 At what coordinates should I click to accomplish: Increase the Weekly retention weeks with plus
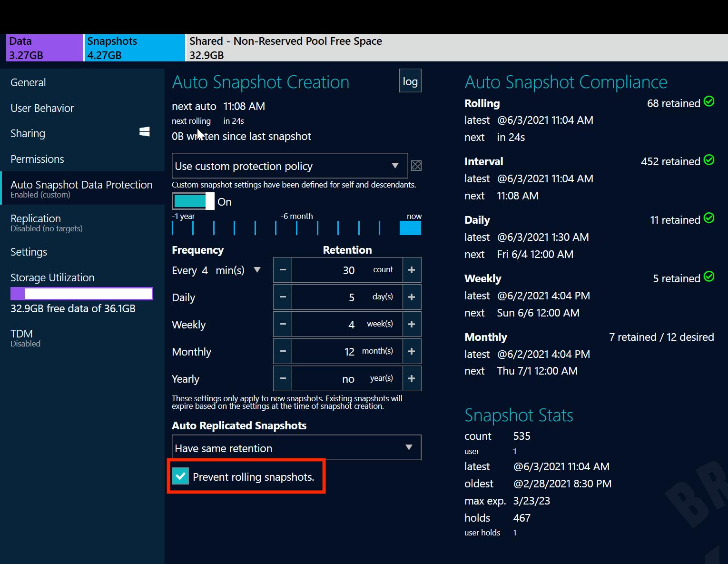[x=412, y=324]
